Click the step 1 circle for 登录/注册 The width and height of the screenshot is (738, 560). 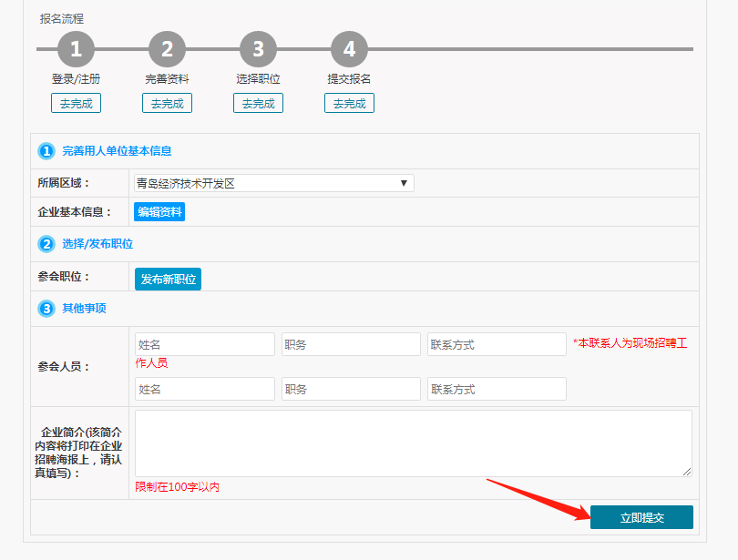76,49
